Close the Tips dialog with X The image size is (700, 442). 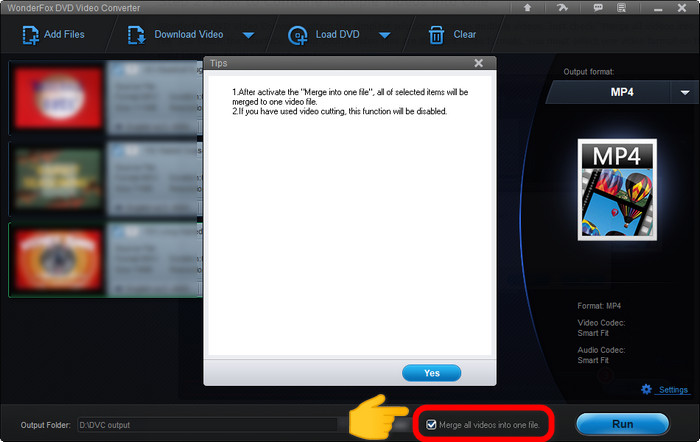click(x=479, y=63)
